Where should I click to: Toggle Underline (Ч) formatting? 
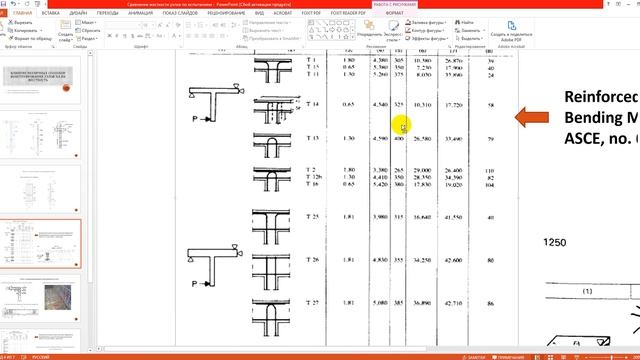124,36
